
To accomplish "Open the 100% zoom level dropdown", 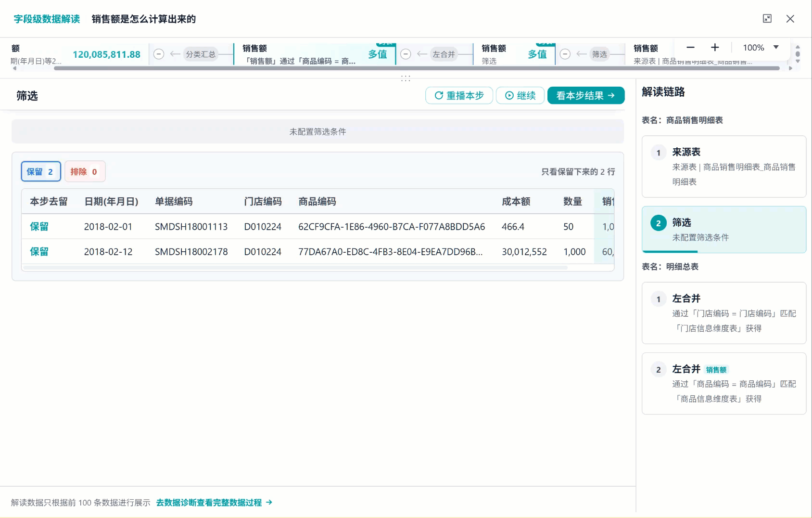I will tap(761, 48).
